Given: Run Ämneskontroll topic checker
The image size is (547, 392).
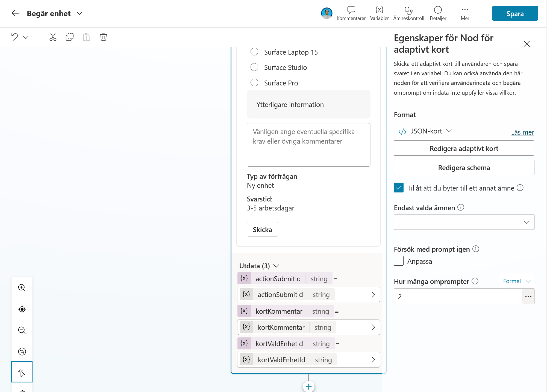Looking at the screenshot, I should coord(408,13).
